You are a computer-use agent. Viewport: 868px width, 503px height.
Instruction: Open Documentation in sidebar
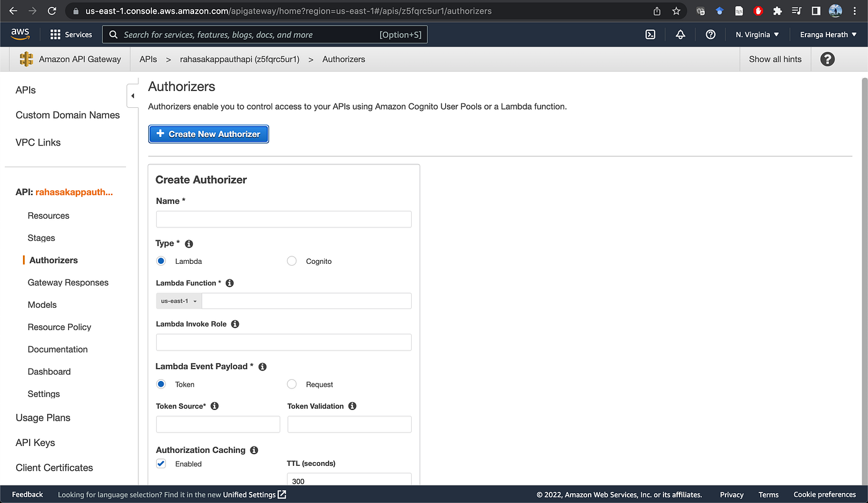[x=58, y=349]
